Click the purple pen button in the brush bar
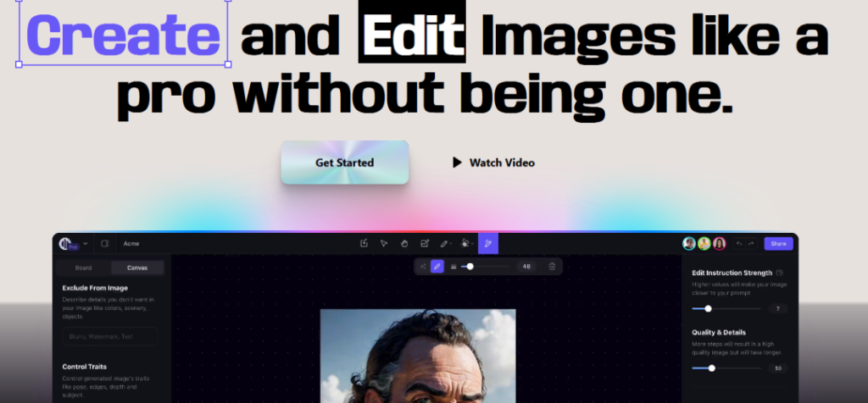The height and width of the screenshot is (403, 868). pyautogui.click(x=437, y=267)
